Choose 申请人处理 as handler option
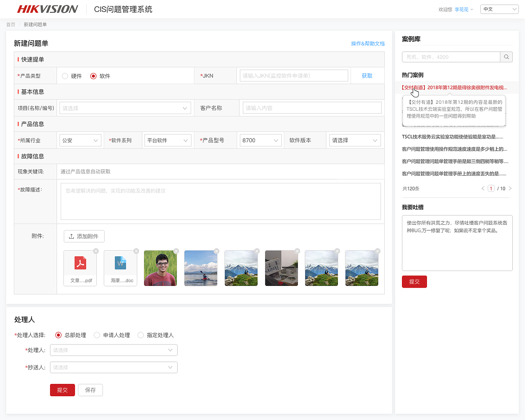This screenshot has height=420, width=525. tap(97, 335)
